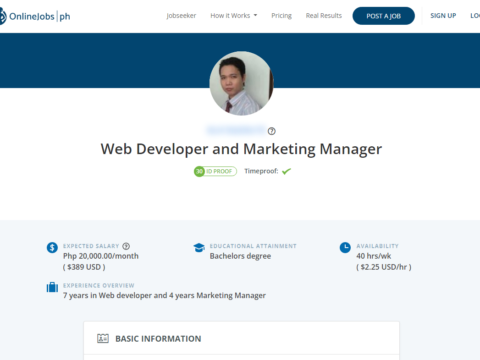Click the dollar sign salary icon
Viewport: 480px width, 360px height.
click(52, 248)
